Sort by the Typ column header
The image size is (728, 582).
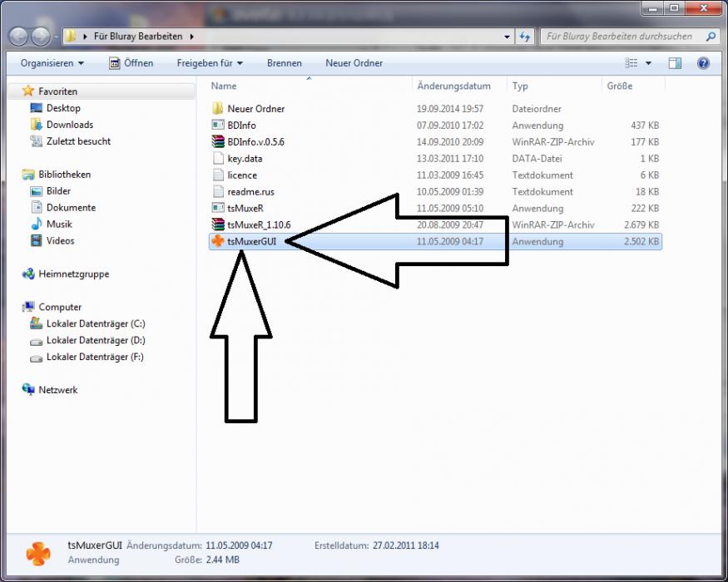coord(520,86)
